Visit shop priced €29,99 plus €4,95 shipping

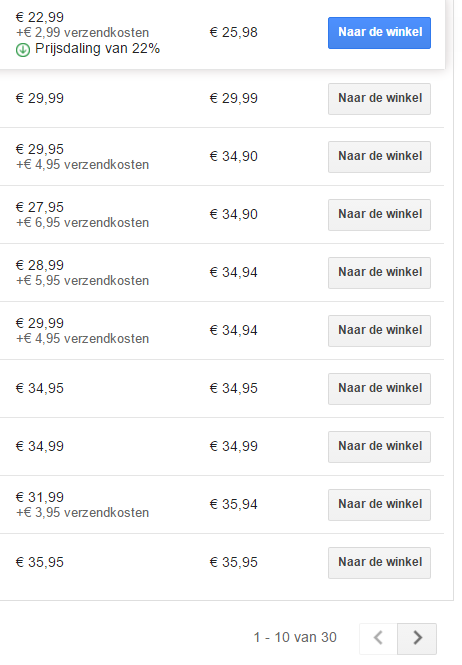click(x=379, y=331)
